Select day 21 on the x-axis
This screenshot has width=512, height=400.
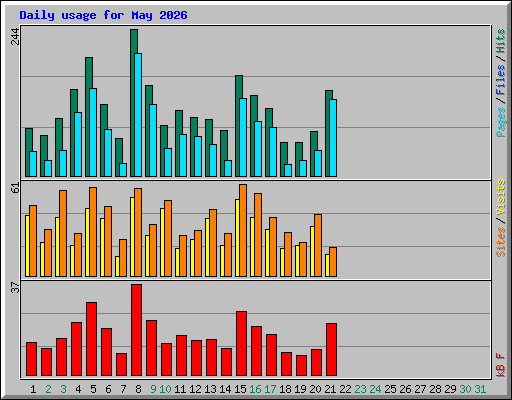pos(330,389)
